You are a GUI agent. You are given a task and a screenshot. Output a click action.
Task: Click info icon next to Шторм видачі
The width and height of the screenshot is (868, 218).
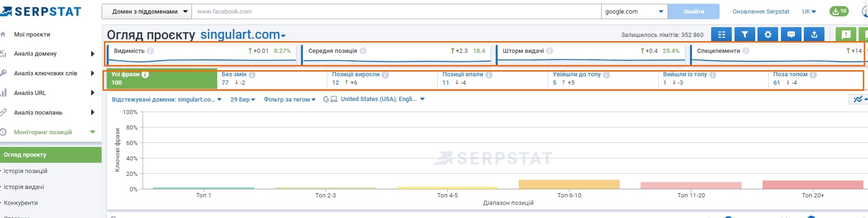[550, 51]
